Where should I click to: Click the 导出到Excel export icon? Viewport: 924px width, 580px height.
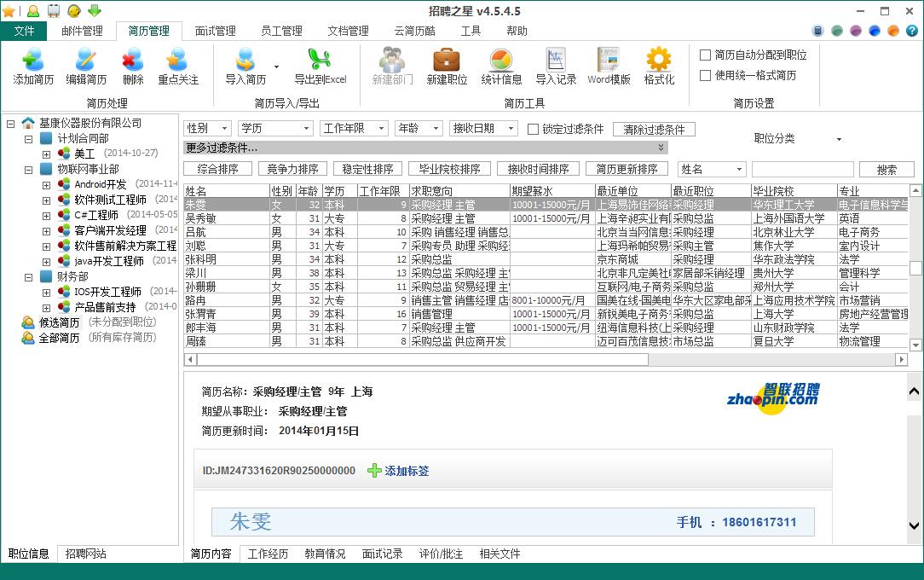tap(320, 61)
